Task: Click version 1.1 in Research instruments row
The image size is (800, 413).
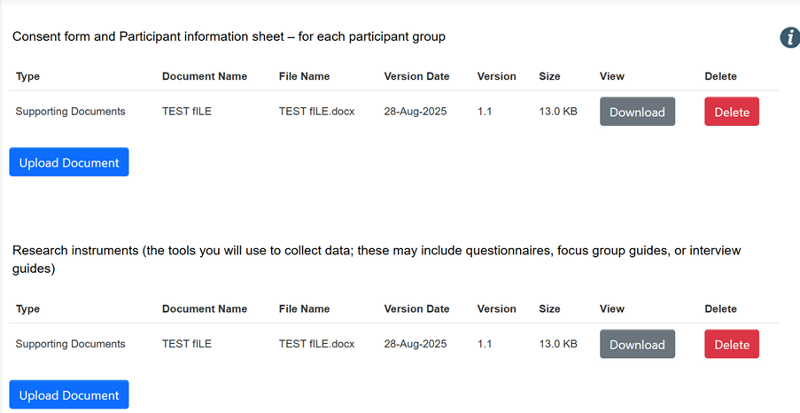Action: click(485, 344)
